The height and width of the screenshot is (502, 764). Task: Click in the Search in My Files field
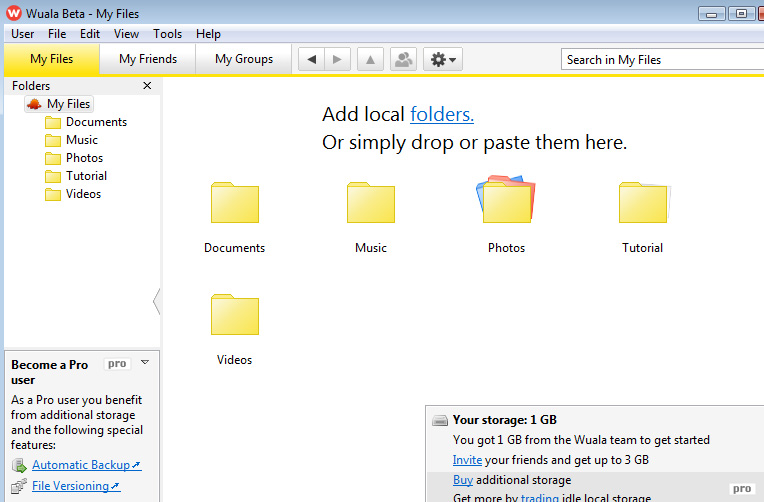(x=660, y=60)
